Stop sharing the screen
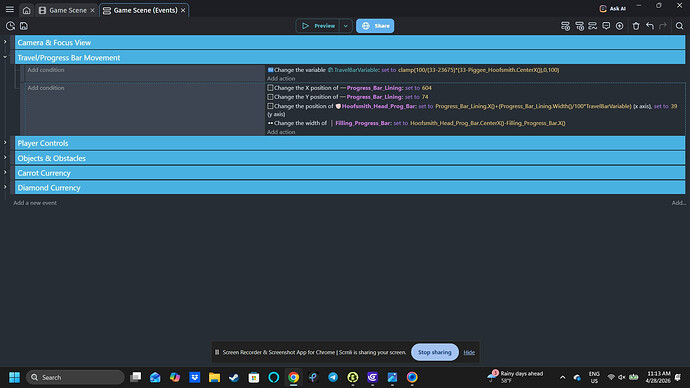Screen dimensions: 690x388 (x=434, y=352)
